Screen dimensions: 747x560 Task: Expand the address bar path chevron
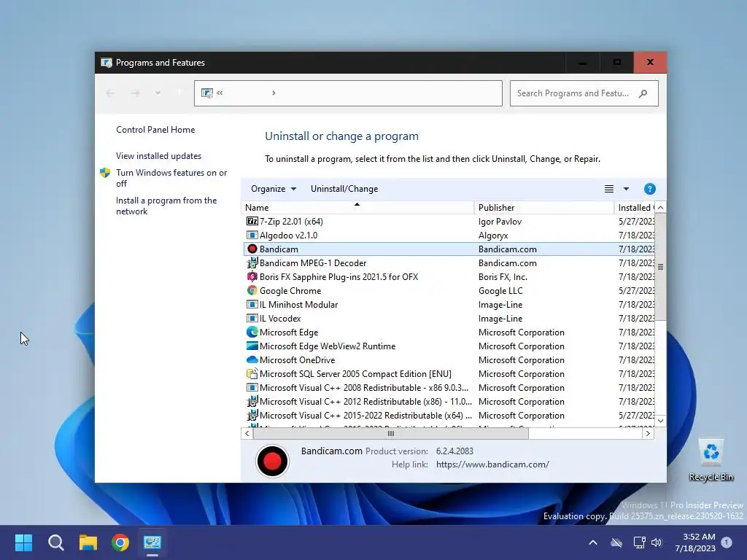point(274,93)
